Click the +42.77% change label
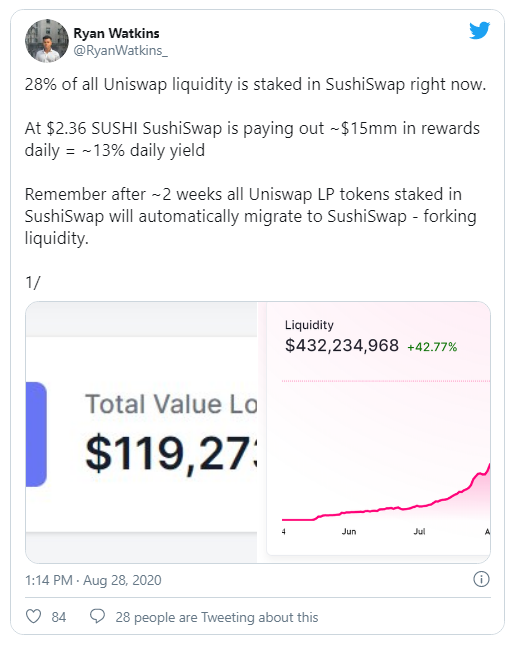The height and width of the screenshot is (646, 512). click(432, 347)
